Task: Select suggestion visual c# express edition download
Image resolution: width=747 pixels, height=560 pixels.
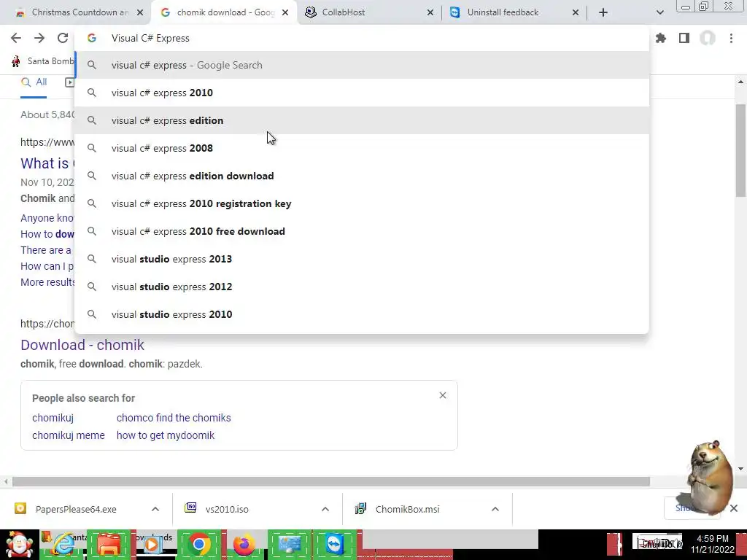Action: click(x=362, y=176)
